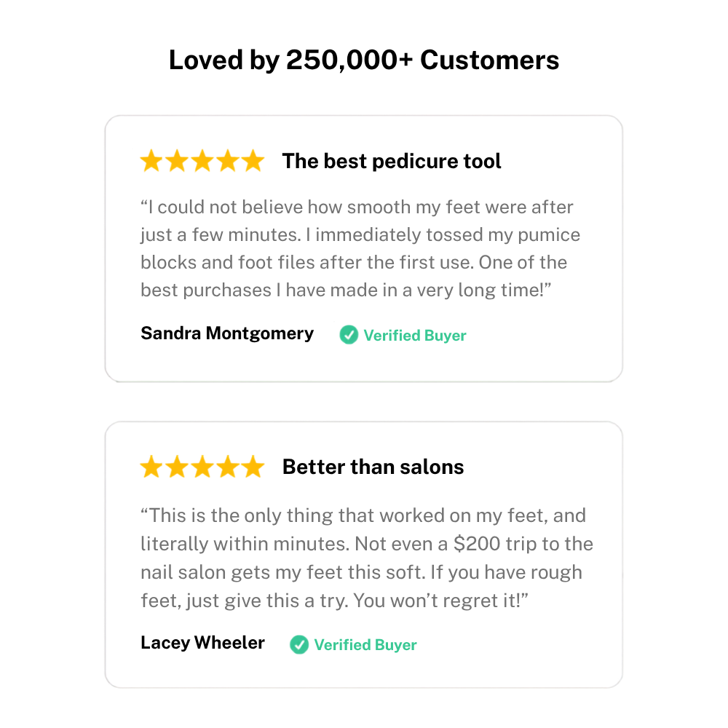Click the green checkmark badge beside Sandra Montgomery
The width and height of the screenshot is (728, 728).
[x=349, y=335]
